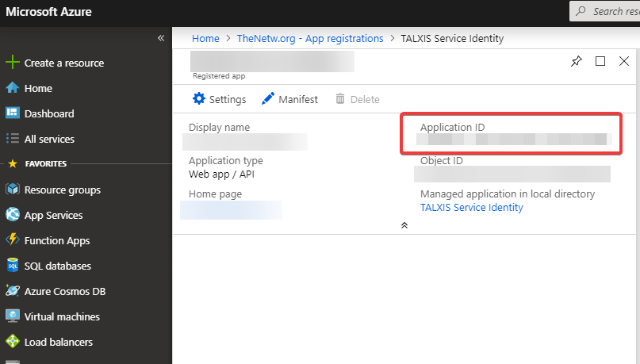Viewport: 640px width, 364px height.
Task: Click the 'Web app / API' text
Action: pos(221,174)
